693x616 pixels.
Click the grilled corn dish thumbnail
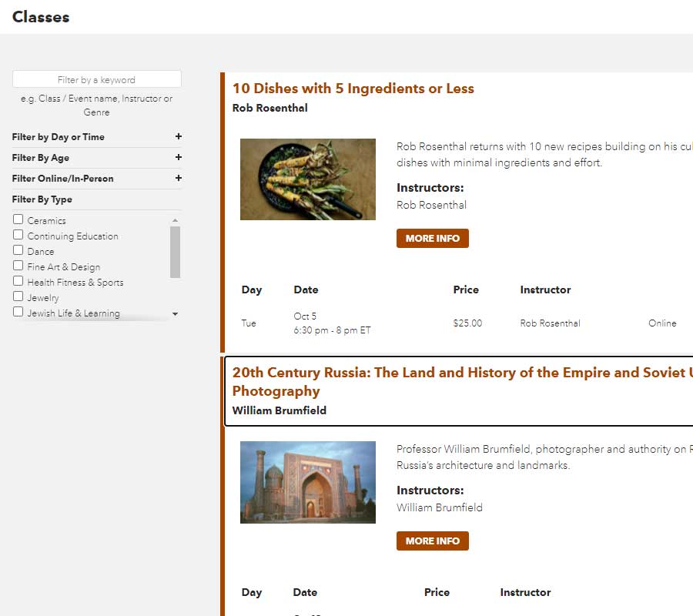point(308,179)
